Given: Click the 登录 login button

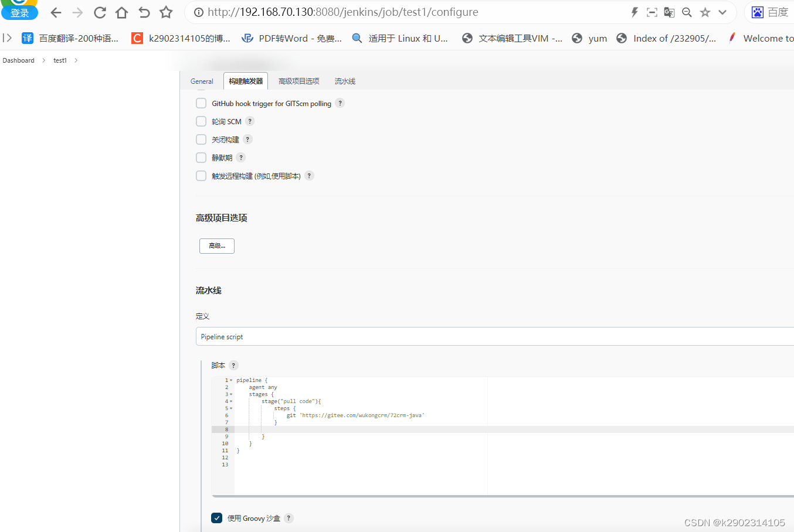Looking at the screenshot, I should click(19, 13).
